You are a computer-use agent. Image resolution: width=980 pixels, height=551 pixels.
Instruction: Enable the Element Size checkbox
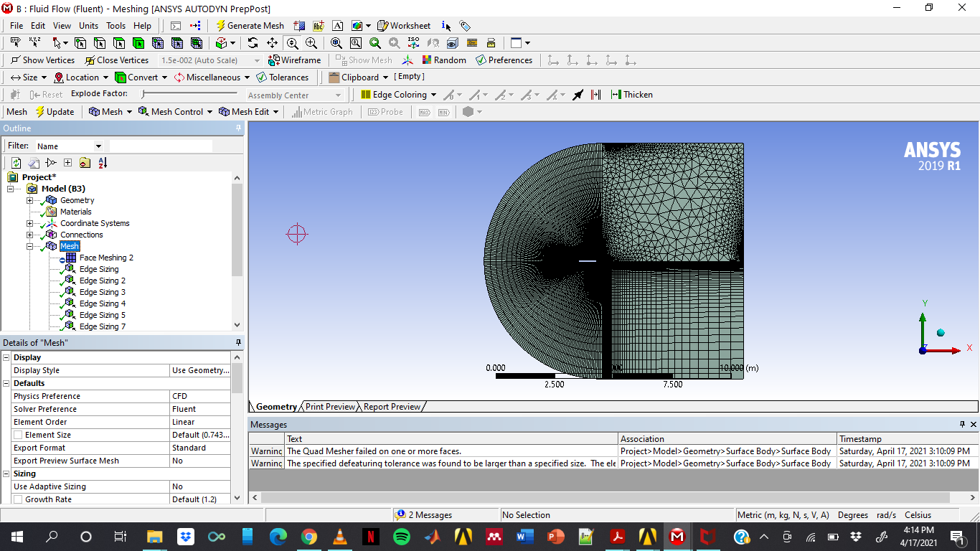[x=18, y=435]
